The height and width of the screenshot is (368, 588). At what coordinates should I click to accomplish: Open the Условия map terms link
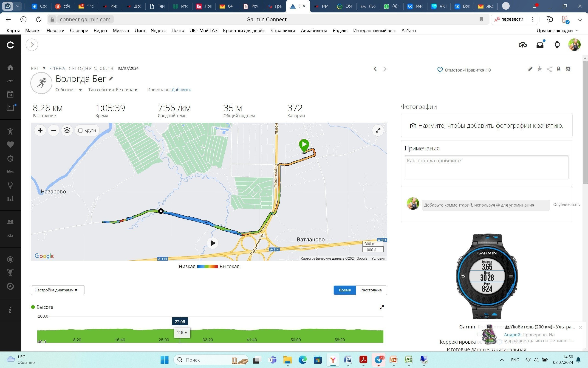click(378, 259)
